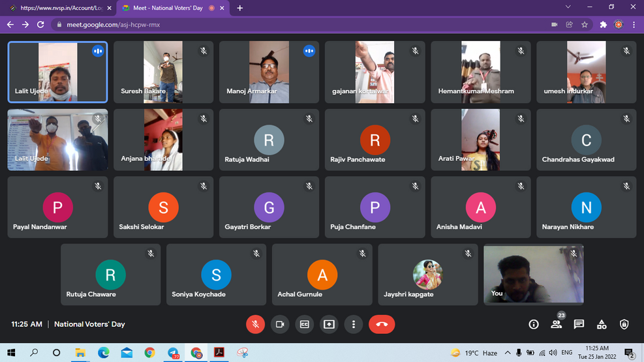
Task: Bookmark this page with star icon
Action: 585,24
